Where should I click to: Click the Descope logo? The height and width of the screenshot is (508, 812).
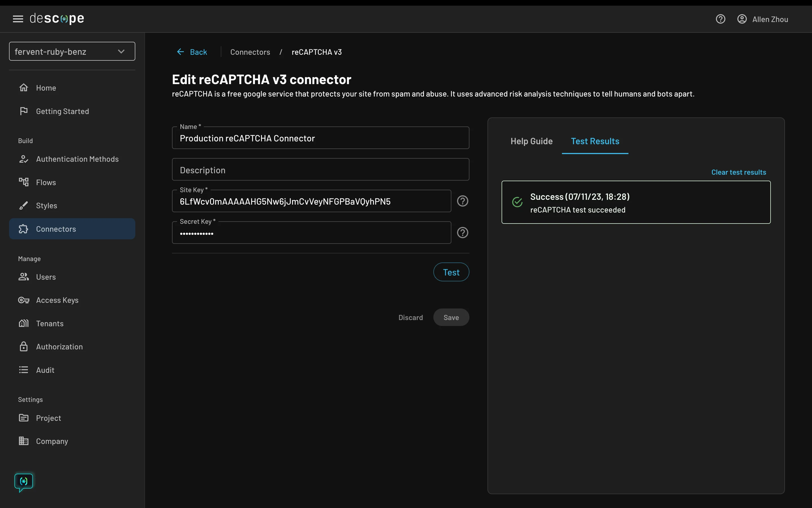tap(57, 18)
